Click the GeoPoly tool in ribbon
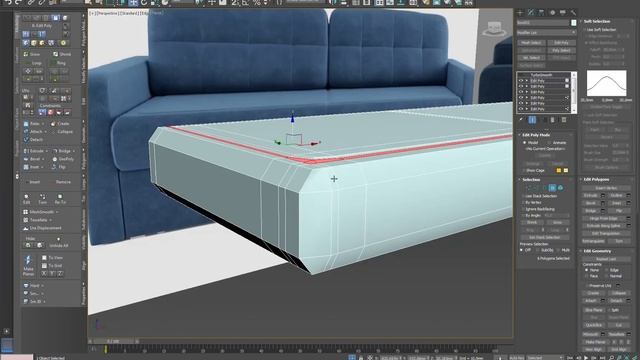Viewport: 640px width, 360px height. (x=63, y=159)
